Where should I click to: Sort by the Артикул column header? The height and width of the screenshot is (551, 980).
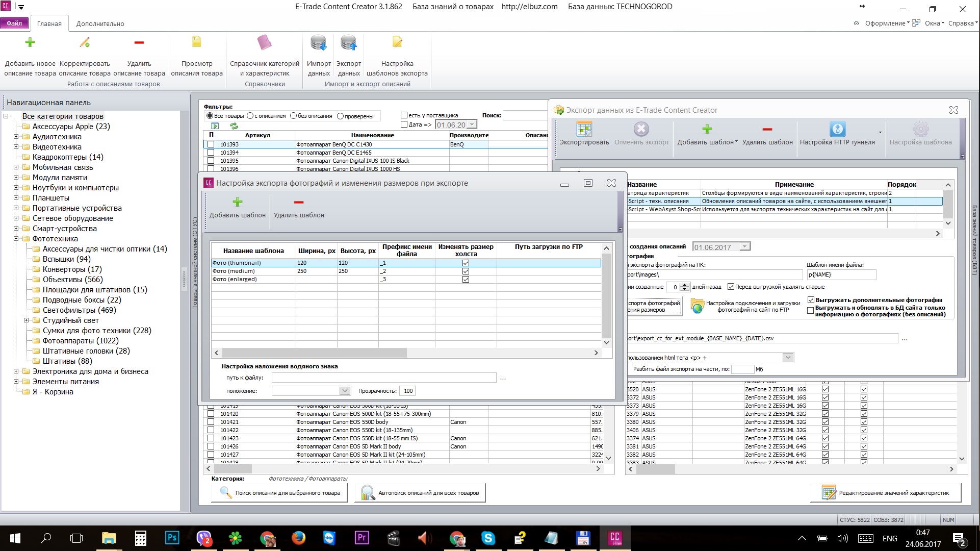click(257, 135)
